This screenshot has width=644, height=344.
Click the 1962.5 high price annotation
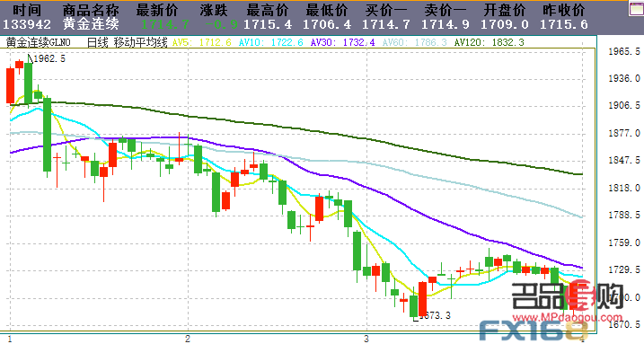coord(49,58)
